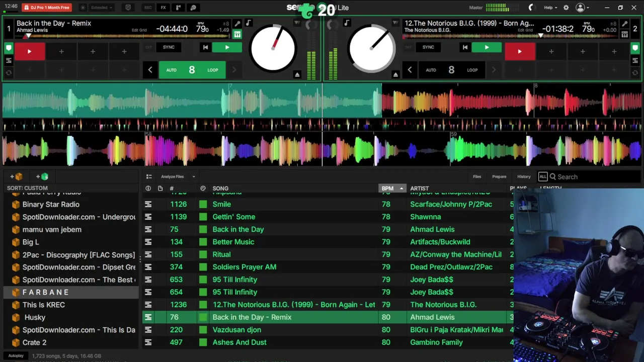Screen dimensions: 644x362
Task: Add a new smart crate
Action: (42, 176)
